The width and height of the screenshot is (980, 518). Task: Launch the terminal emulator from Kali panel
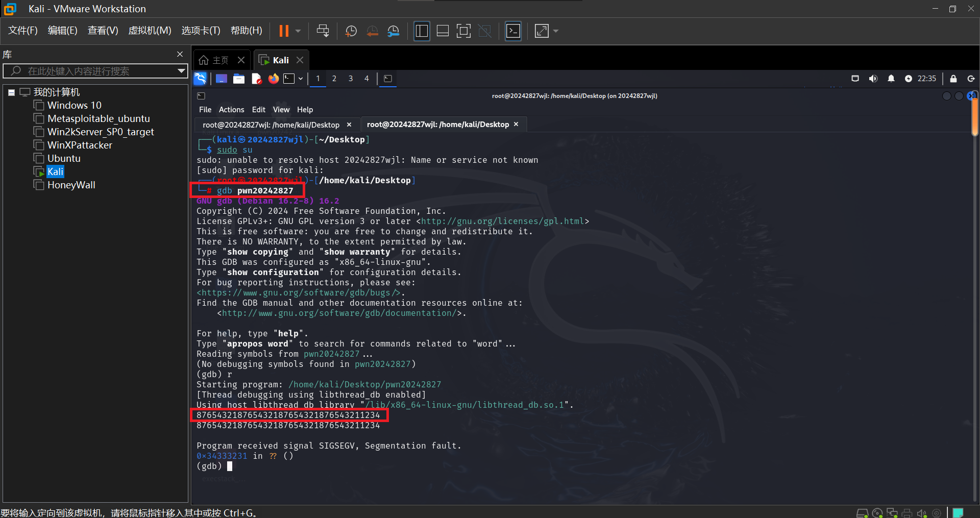coord(289,79)
